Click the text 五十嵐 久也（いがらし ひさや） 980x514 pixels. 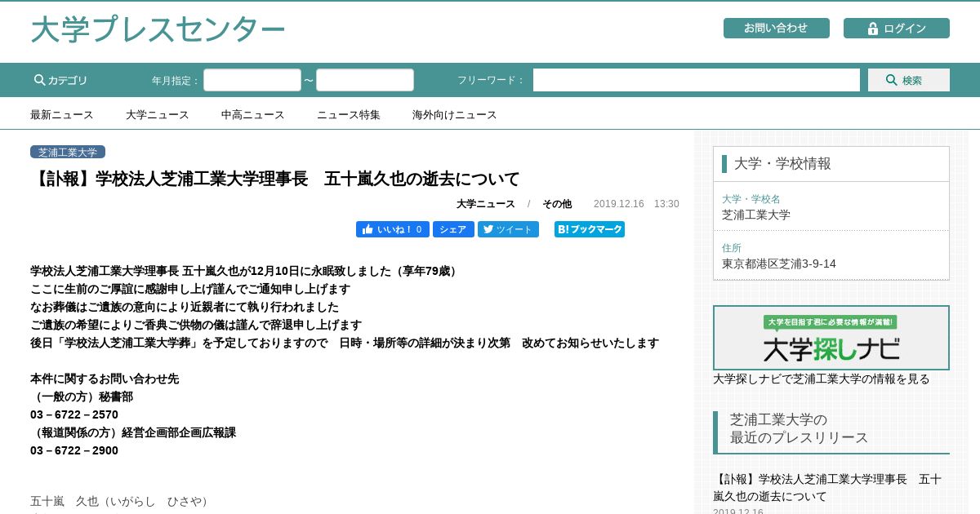pos(122,501)
